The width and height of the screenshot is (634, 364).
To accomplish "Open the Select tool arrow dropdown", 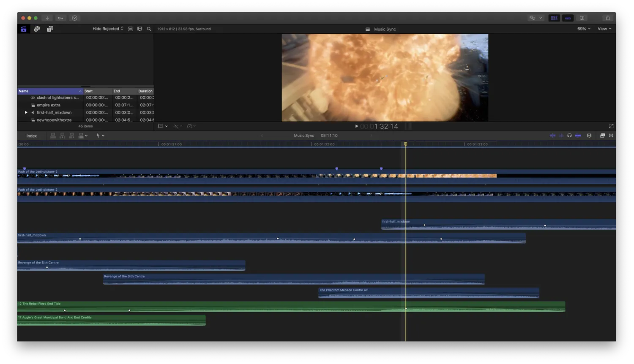I will pos(100,136).
